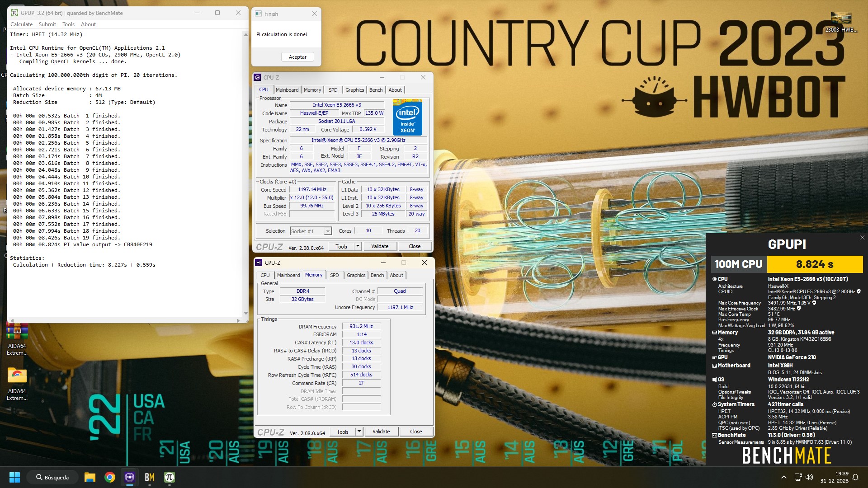The width and height of the screenshot is (868, 488).
Task: Click the DRAM Frequency value 931.2 MHz
Action: click(x=361, y=326)
